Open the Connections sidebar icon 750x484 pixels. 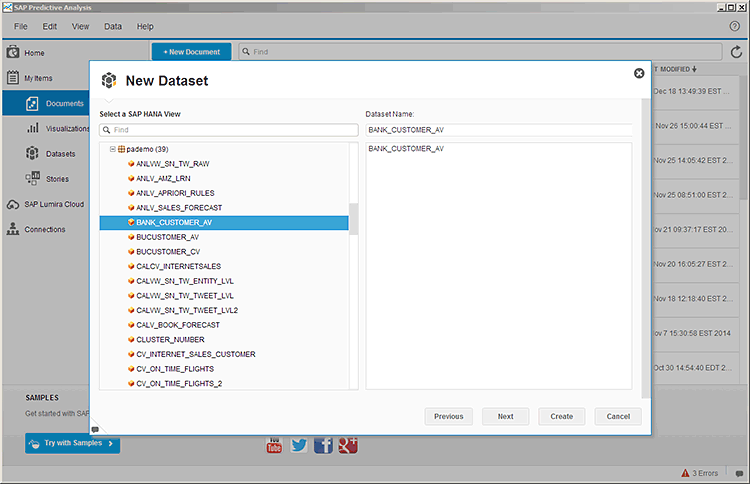pyautogui.click(x=13, y=229)
